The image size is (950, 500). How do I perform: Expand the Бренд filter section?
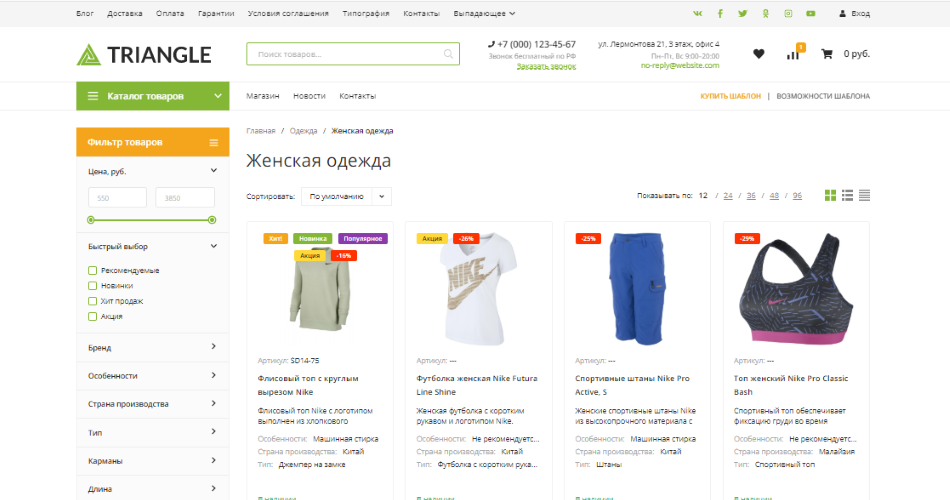[x=152, y=347]
